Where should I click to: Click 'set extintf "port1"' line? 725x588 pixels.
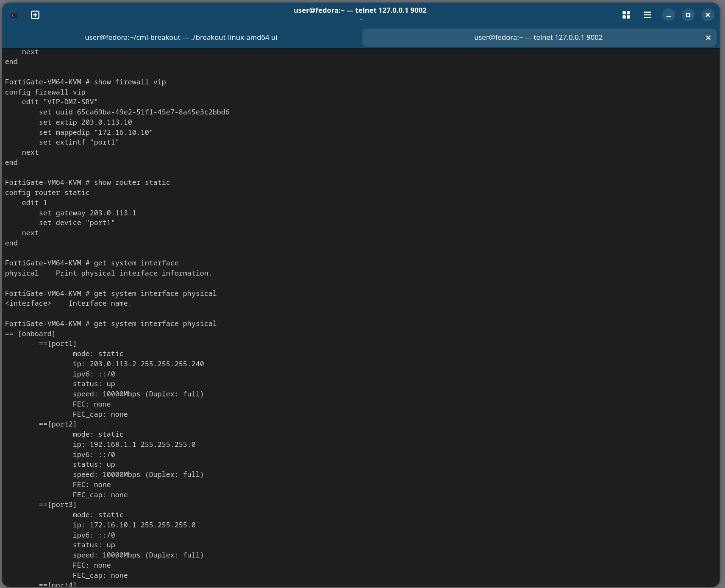79,142
